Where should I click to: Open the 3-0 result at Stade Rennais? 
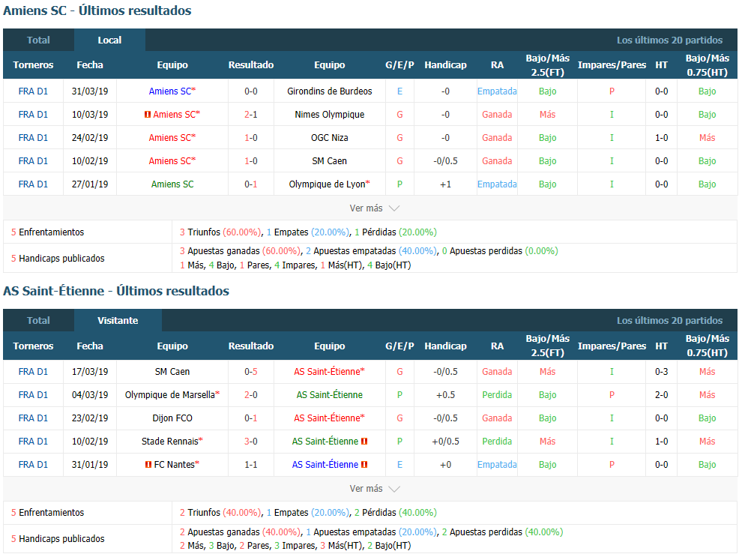(251, 442)
